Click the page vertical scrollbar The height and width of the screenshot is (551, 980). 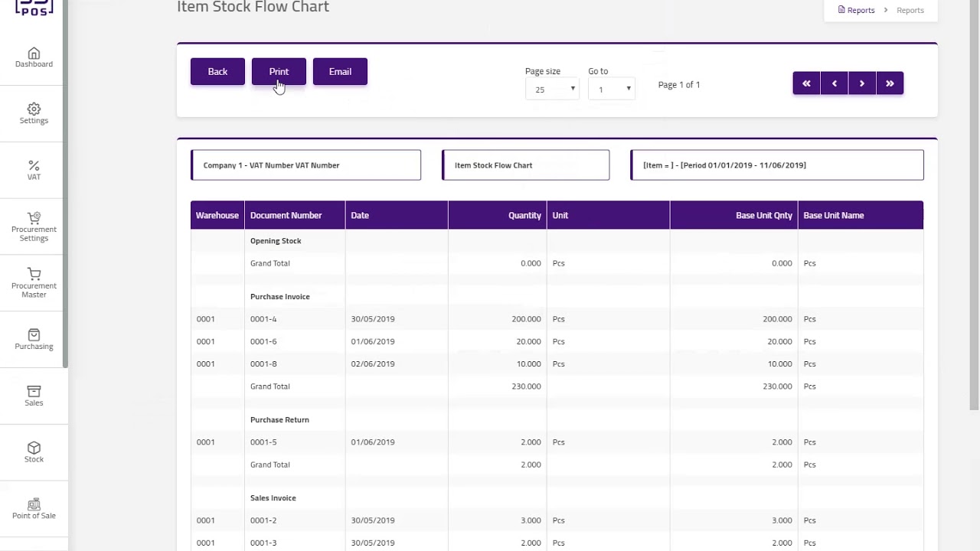pyautogui.click(x=974, y=205)
